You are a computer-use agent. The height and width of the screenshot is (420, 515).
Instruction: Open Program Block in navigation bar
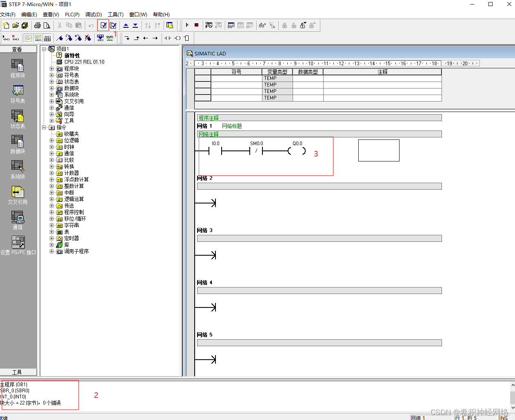[18, 69]
